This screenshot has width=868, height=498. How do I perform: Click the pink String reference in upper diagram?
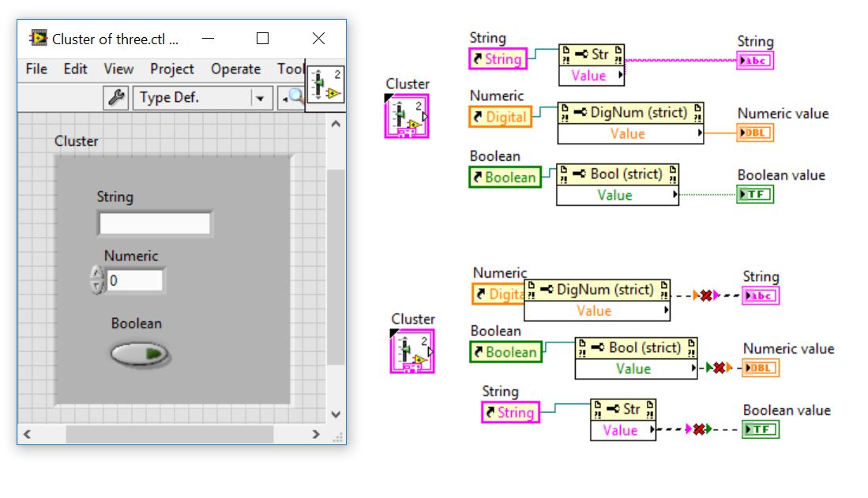[498, 58]
